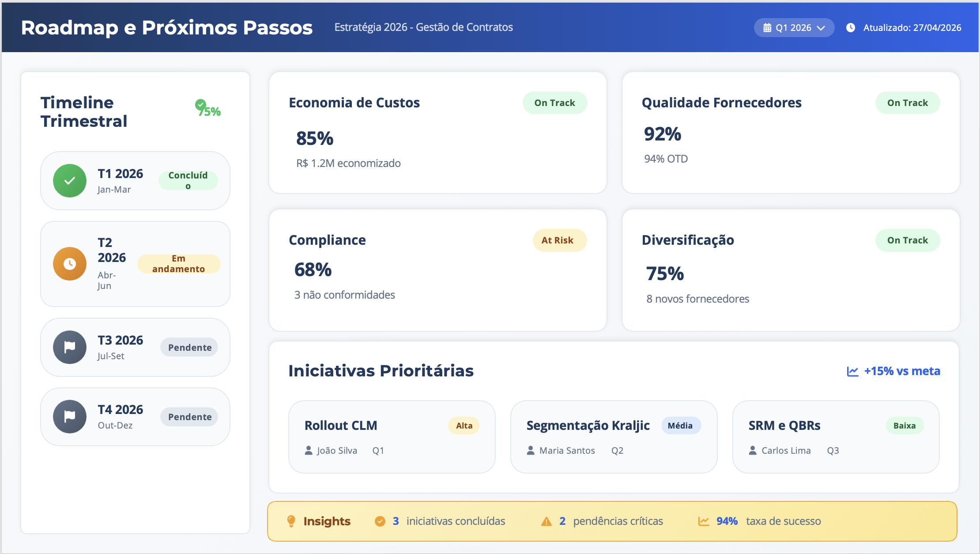Viewport: 980px width, 554px height.
Task: Click the calendar icon in period selector
Action: tap(767, 28)
